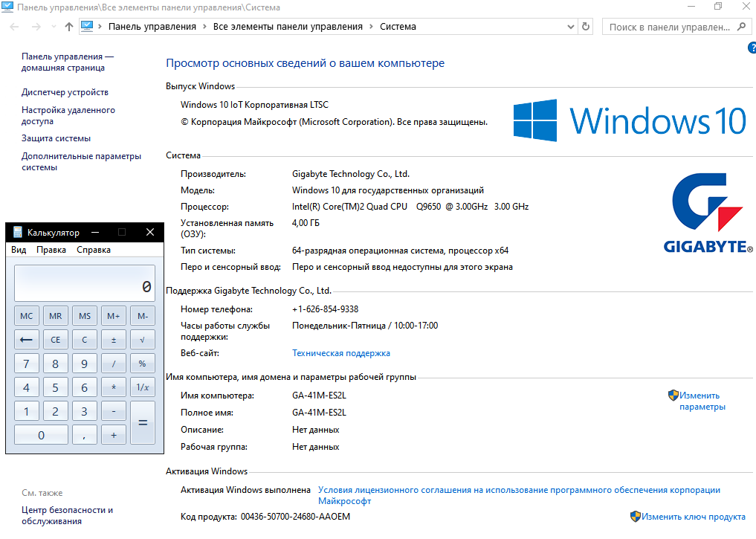Select 'Панель управления' breadcrumb

152,27
